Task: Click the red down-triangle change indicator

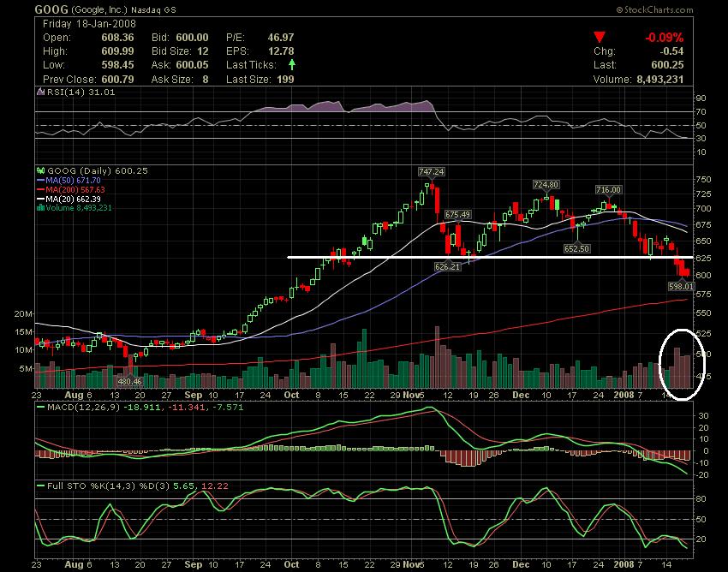Action: tap(600, 38)
